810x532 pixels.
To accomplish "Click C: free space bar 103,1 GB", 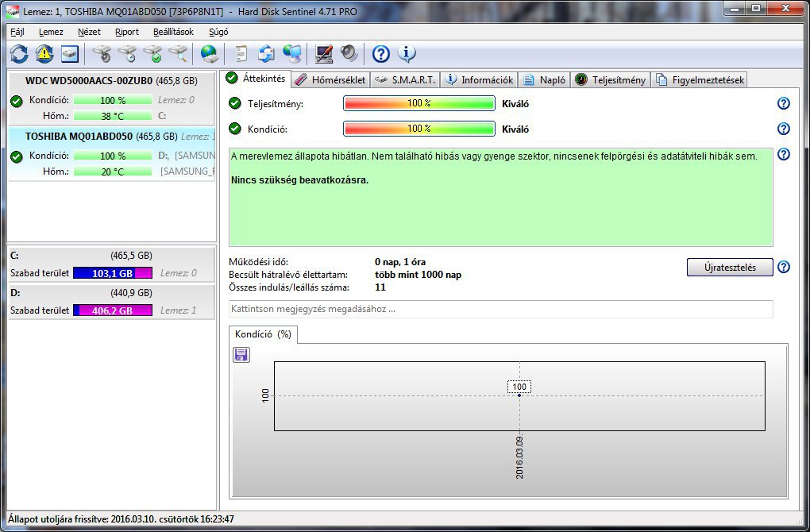I will click(x=113, y=273).
